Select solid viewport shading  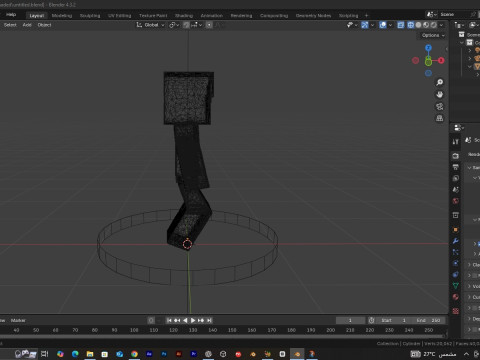point(418,25)
